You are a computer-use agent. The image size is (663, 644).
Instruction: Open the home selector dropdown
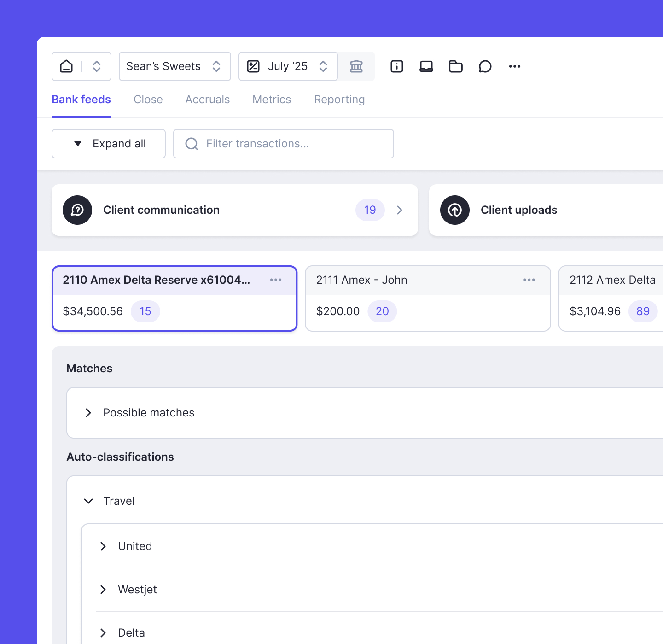(81, 66)
